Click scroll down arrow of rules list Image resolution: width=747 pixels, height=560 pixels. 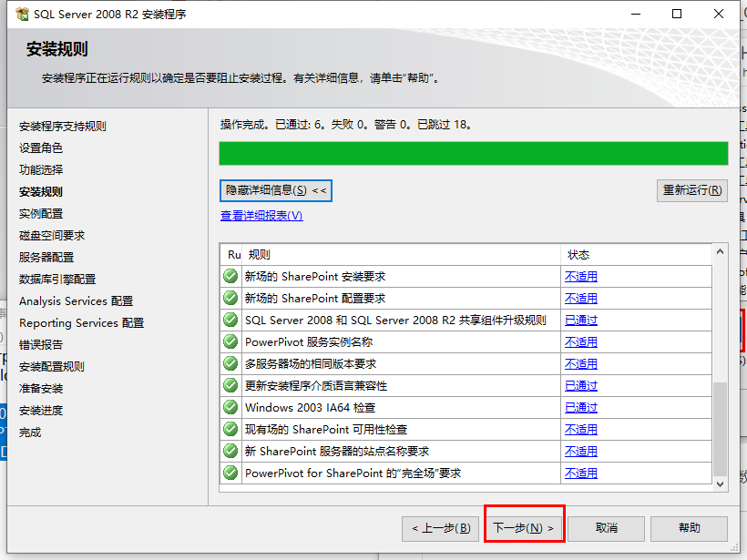720,484
